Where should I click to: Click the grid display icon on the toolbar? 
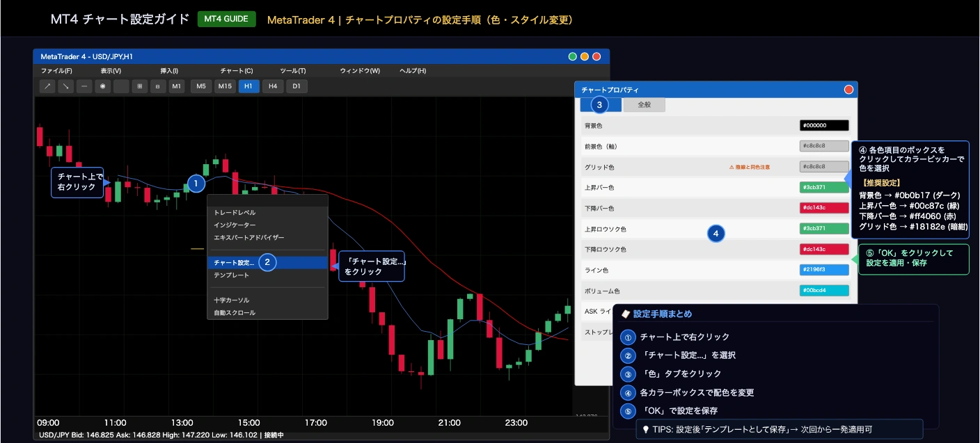tap(139, 86)
